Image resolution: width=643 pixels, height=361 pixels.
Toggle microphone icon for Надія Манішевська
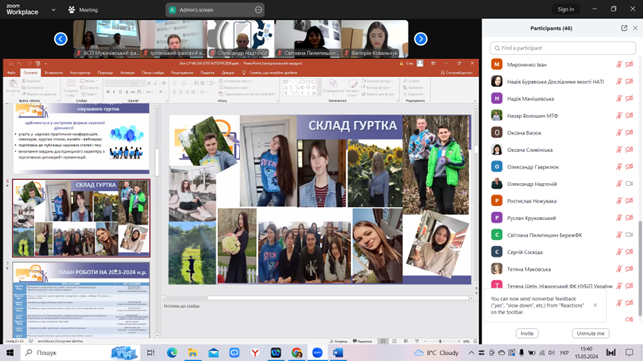point(619,98)
